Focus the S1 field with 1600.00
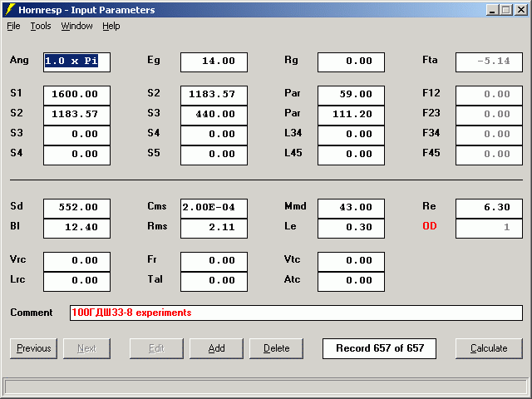Viewport: 532px width, 399px height. [x=76, y=96]
